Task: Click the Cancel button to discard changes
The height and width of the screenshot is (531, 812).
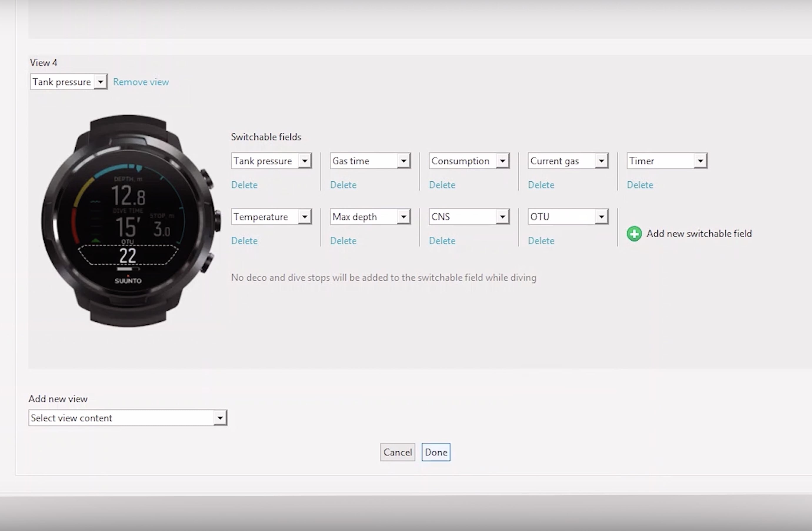Action: point(397,452)
